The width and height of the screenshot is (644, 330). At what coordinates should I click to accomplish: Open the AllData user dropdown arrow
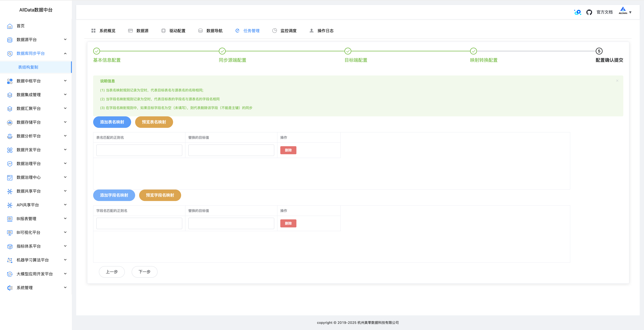[630, 12]
